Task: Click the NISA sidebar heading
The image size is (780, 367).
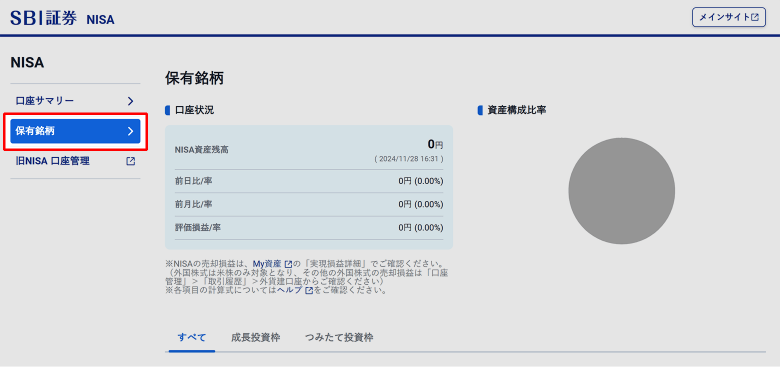Action: [x=27, y=63]
